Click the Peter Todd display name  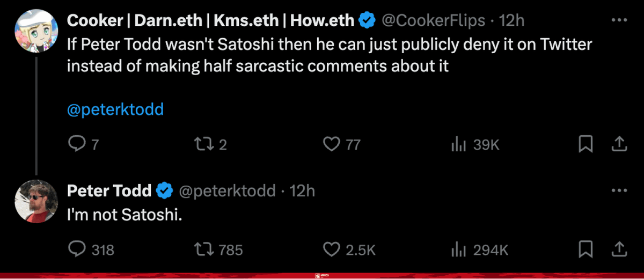pyautogui.click(x=109, y=190)
